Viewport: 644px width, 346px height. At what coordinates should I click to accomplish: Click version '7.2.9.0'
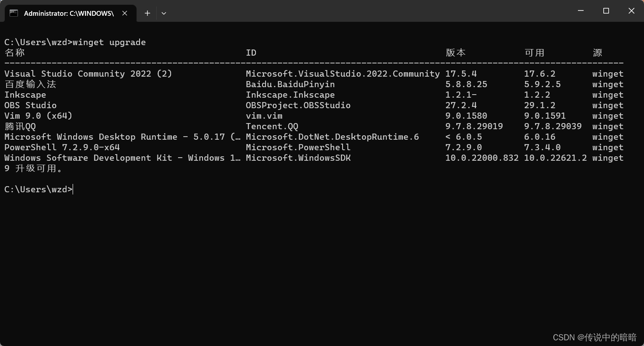464,147
